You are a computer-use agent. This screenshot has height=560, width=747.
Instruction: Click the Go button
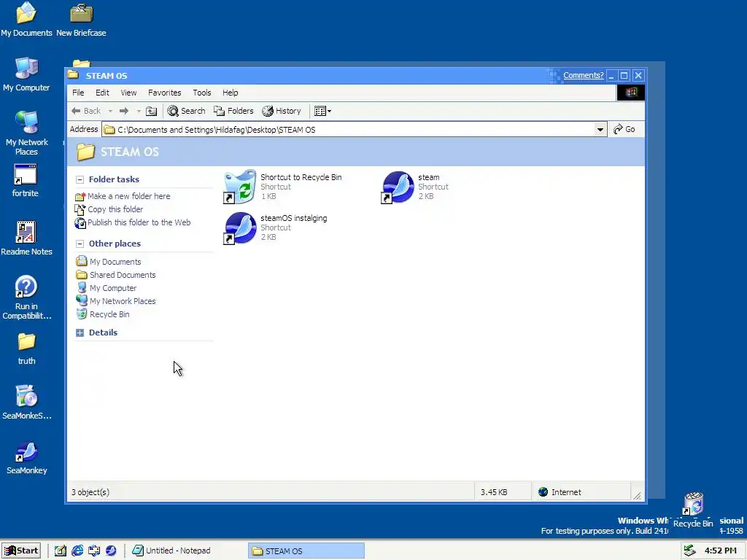(624, 129)
